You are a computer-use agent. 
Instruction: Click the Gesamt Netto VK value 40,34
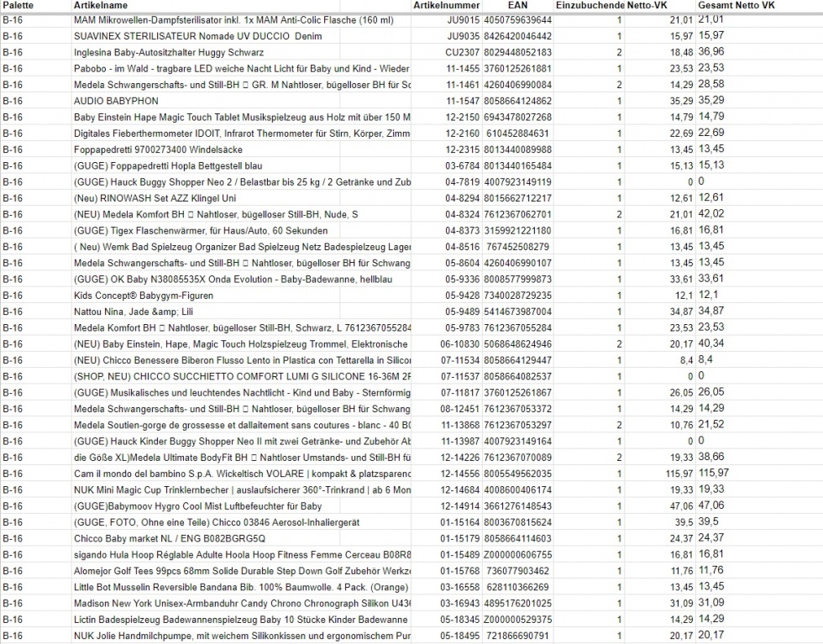click(711, 343)
